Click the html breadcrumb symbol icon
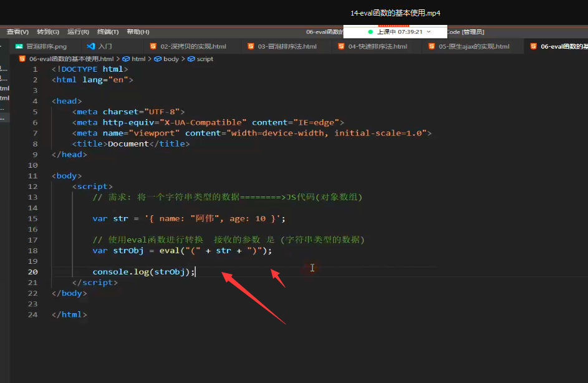Image resolution: width=588 pixels, height=383 pixels. pyautogui.click(x=126, y=59)
